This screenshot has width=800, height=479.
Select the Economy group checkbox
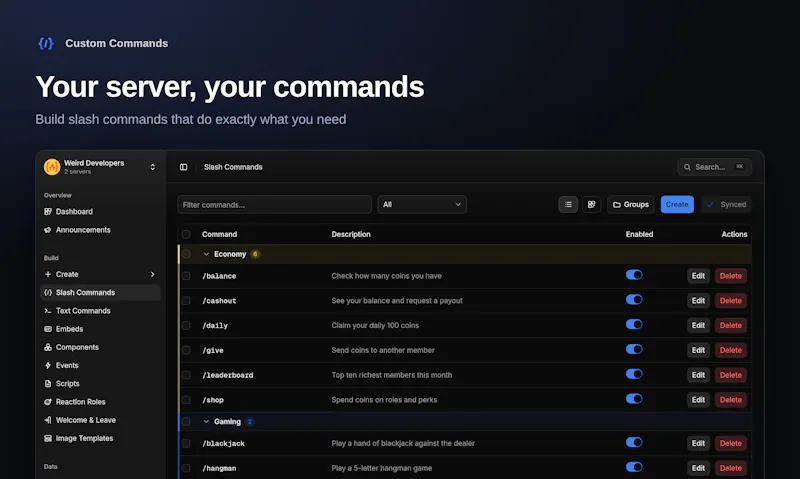tap(186, 254)
